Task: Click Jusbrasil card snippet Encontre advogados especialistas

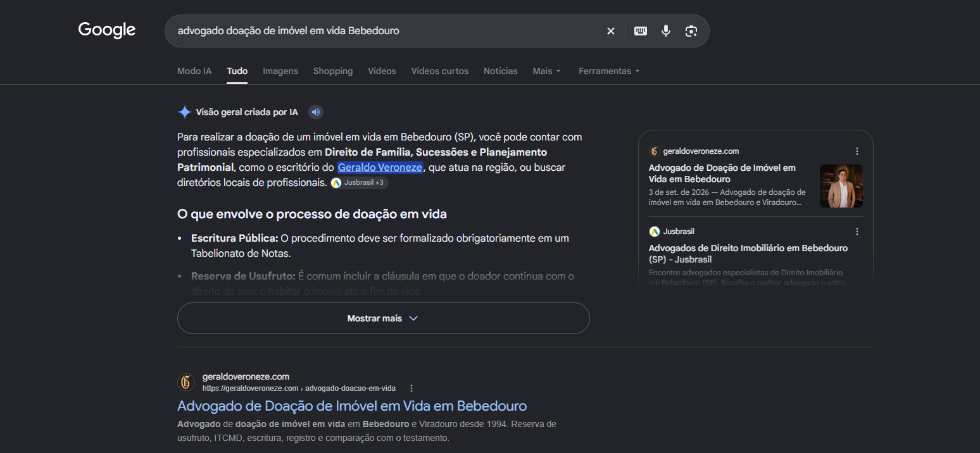Action: pyautogui.click(x=750, y=278)
